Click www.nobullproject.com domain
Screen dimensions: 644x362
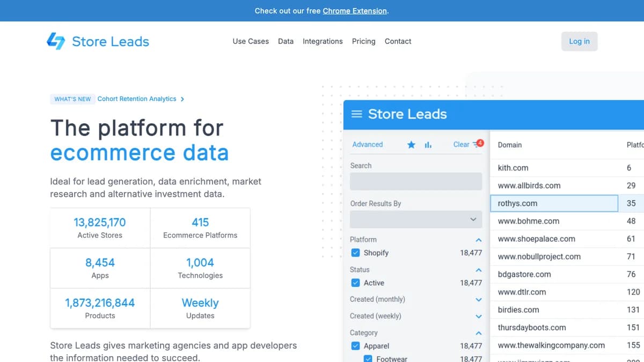coord(539,256)
